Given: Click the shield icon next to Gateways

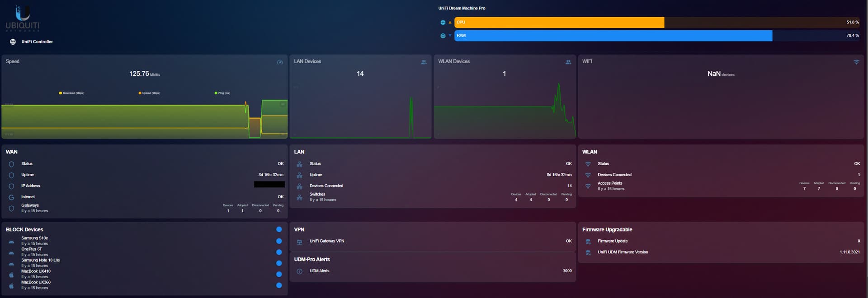Looking at the screenshot, I should tap(11, 209).
